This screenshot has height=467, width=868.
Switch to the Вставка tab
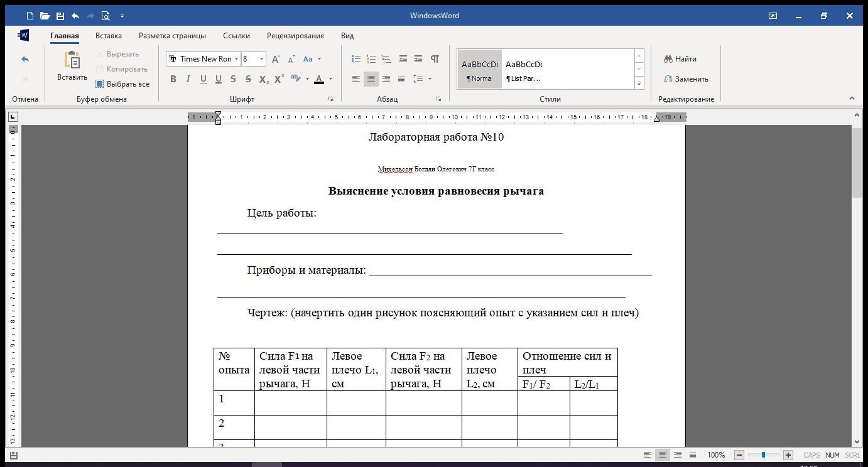pos(109,36)
